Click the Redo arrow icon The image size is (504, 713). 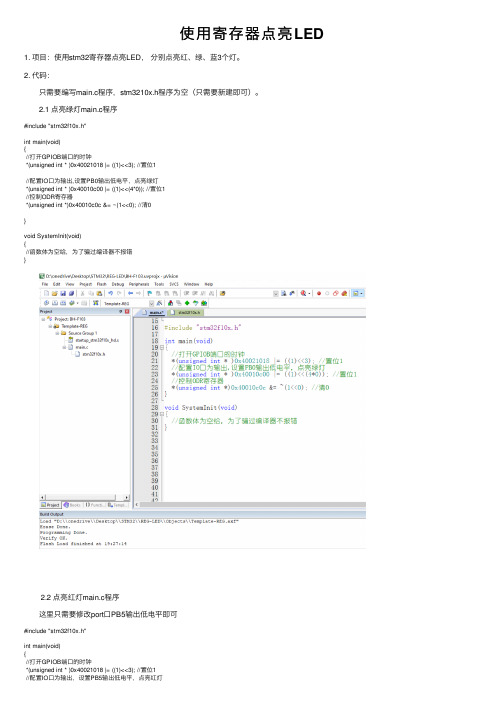point(119,293)
